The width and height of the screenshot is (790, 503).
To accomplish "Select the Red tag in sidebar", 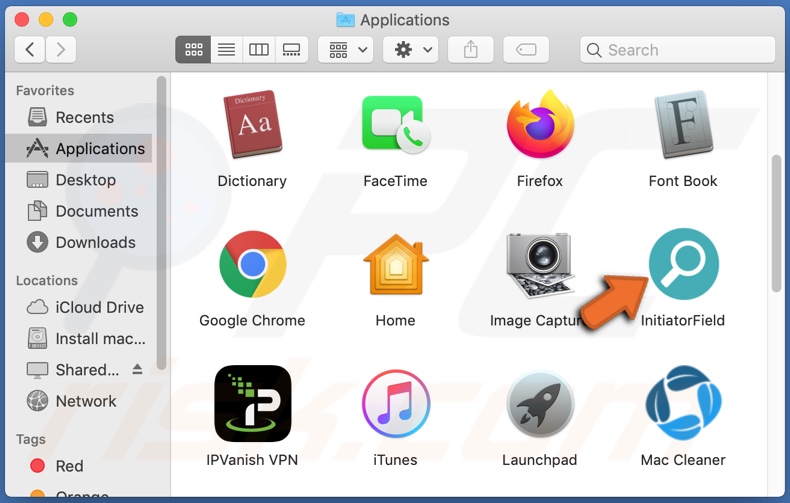I will 81,466.
